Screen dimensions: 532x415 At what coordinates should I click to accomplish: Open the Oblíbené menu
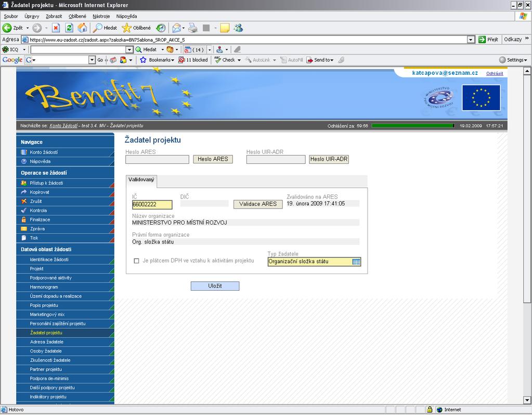(x=77, y=16)
